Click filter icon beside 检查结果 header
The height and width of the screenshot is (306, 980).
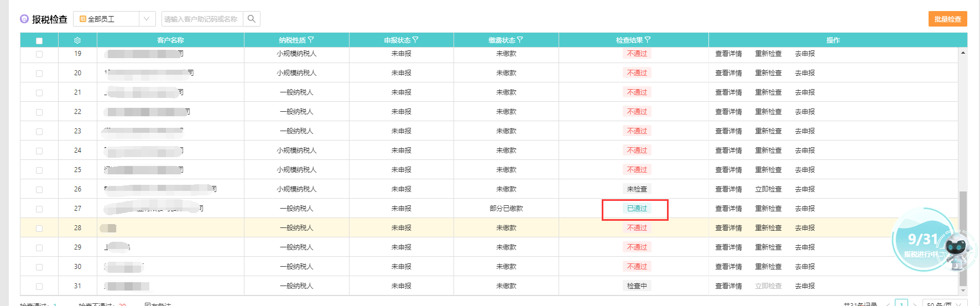pyautogui.click(x=648, y=40)
